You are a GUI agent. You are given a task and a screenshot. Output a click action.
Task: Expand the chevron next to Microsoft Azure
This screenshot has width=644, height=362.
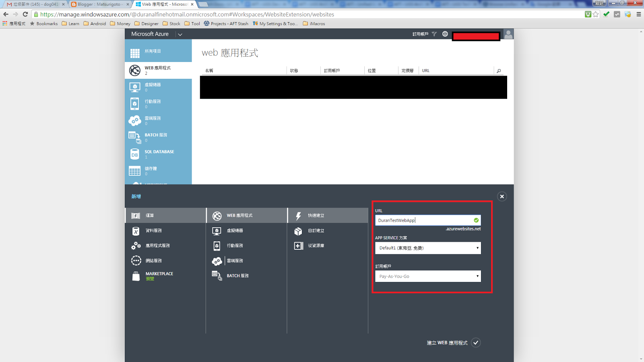pos(180,34)
